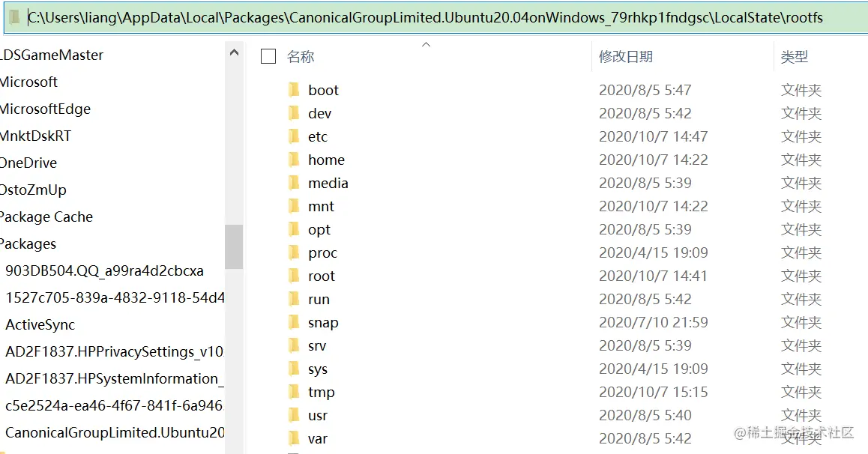This screenshot has width=868, height=454.
Task: Select OneDrive in navigation tree
Action: 28,163
